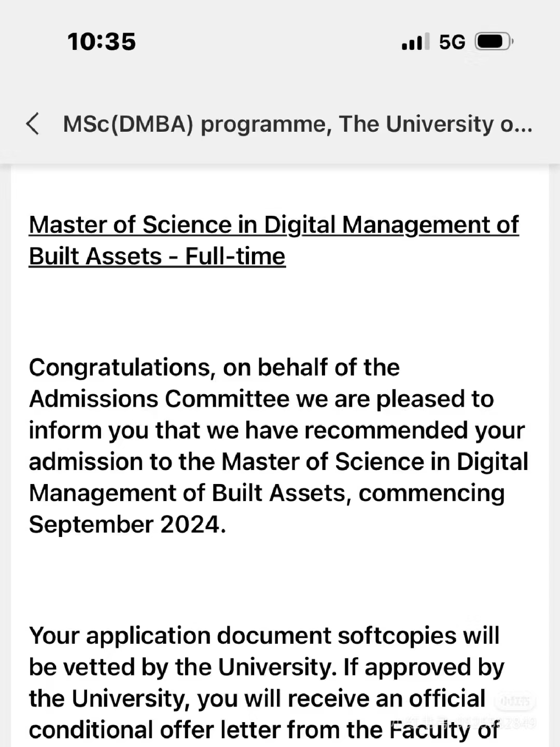Click the cellular signal bars icon
This screenshot has height=747, width=560.
coord(415,41)
